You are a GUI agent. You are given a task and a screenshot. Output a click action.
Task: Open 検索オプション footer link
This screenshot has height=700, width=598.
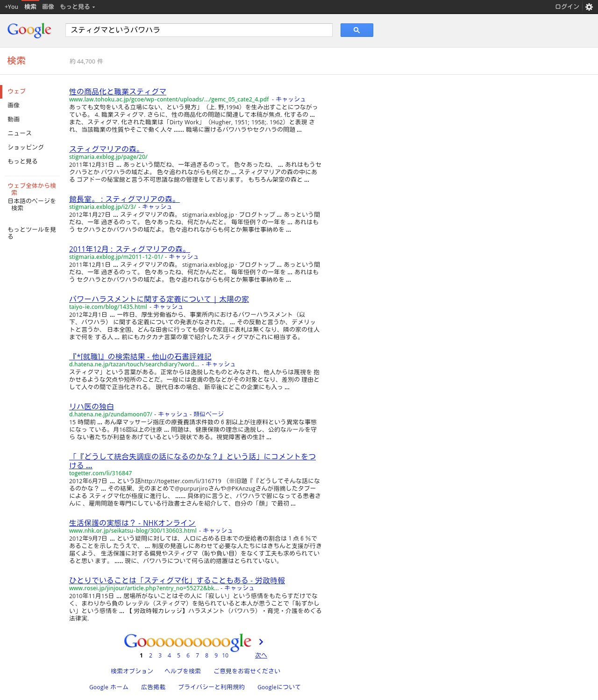click(132, 671)
